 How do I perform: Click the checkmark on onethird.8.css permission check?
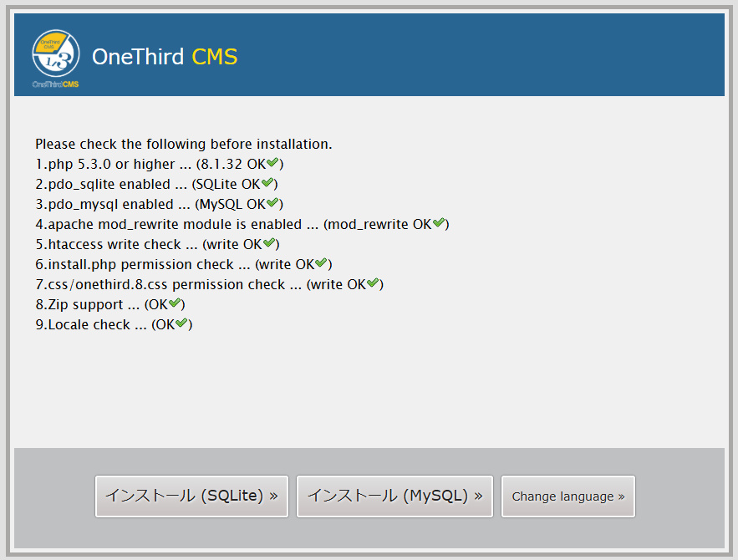point(373,284)
